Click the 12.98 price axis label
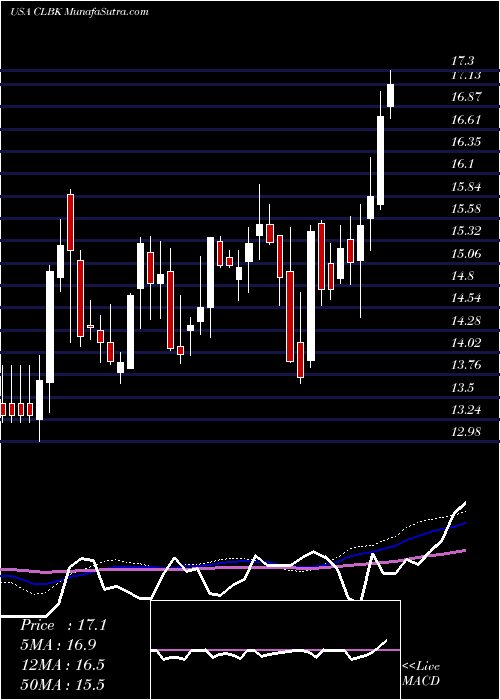 (466, 432)
